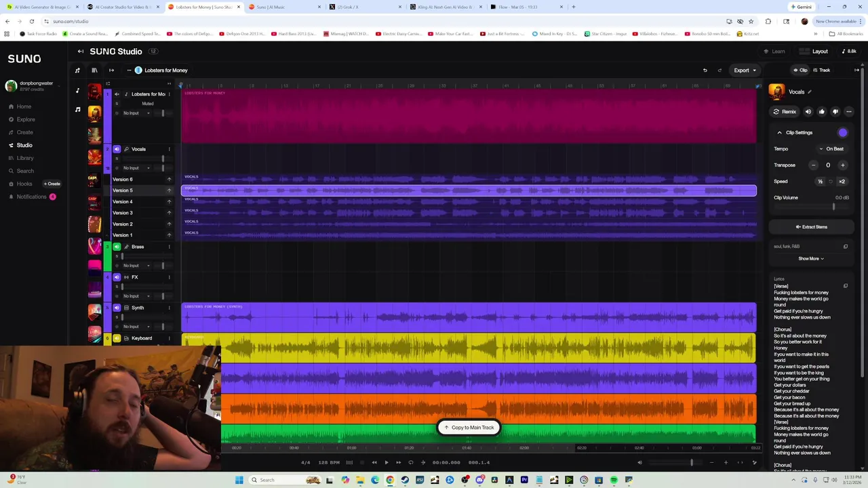Open Search in the sidebar

21,171
